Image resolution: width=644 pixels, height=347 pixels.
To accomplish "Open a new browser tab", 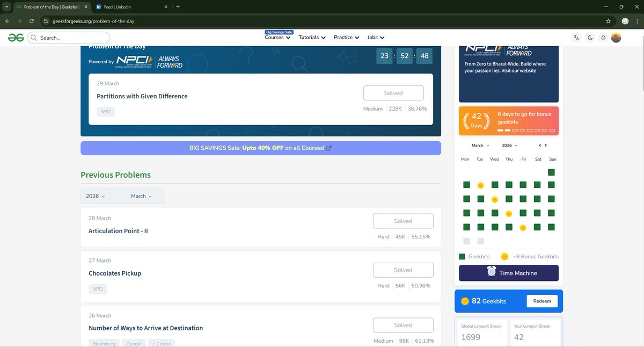I will point(178,7).
